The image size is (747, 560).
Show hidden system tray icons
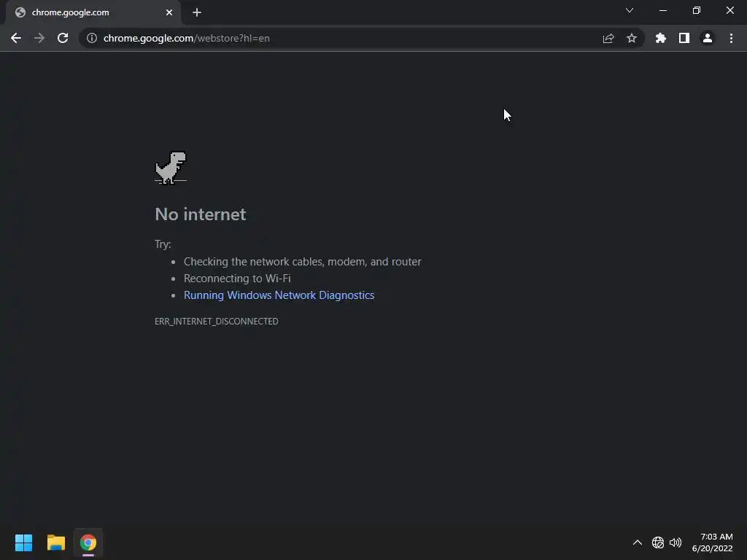638,542
